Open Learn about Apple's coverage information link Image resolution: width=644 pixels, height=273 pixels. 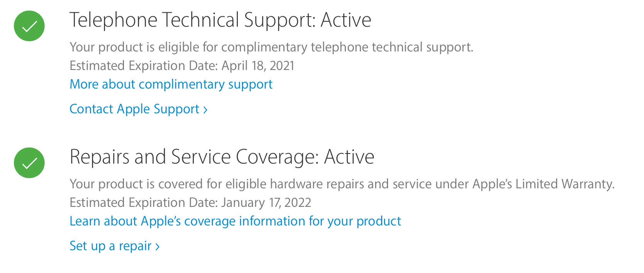[235, 221]
